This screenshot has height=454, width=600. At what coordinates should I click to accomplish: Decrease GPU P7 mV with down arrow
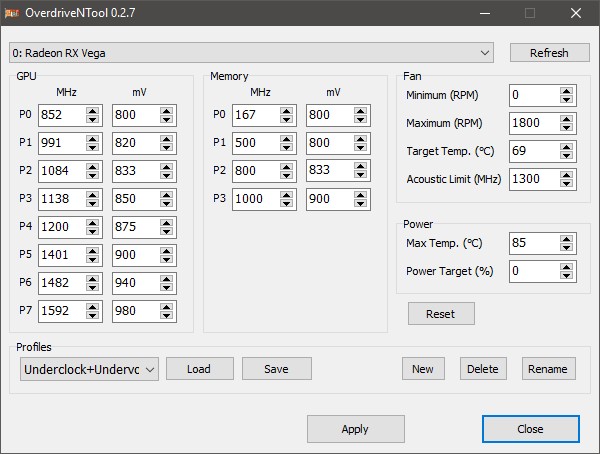tap(166, 315)
